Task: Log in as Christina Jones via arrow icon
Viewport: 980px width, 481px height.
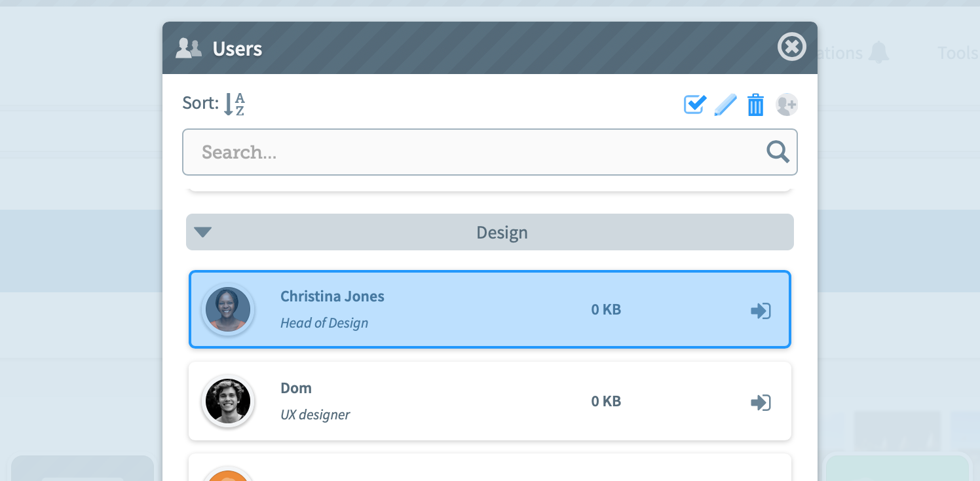Action: coord(761,311)
